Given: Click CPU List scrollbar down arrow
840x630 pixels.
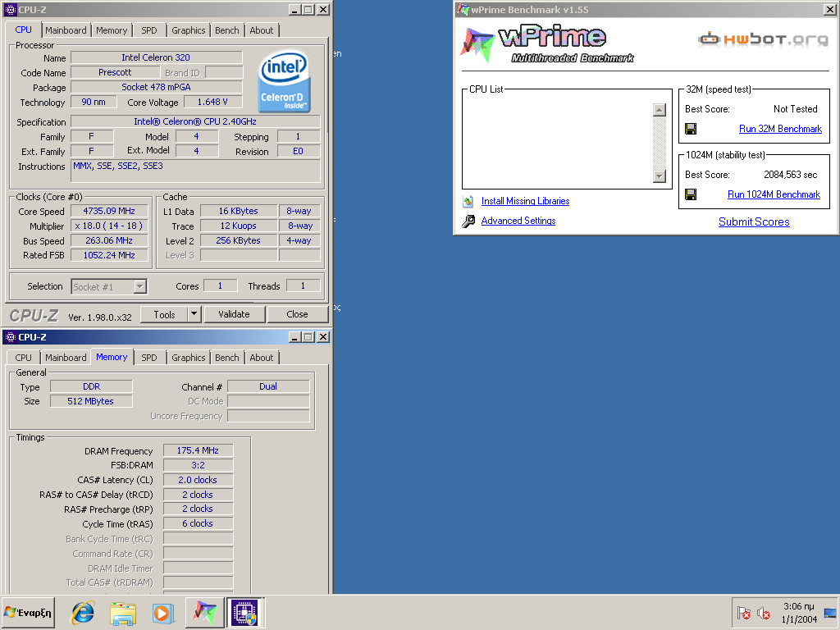Looking at the screenshot, I should 660,176.
